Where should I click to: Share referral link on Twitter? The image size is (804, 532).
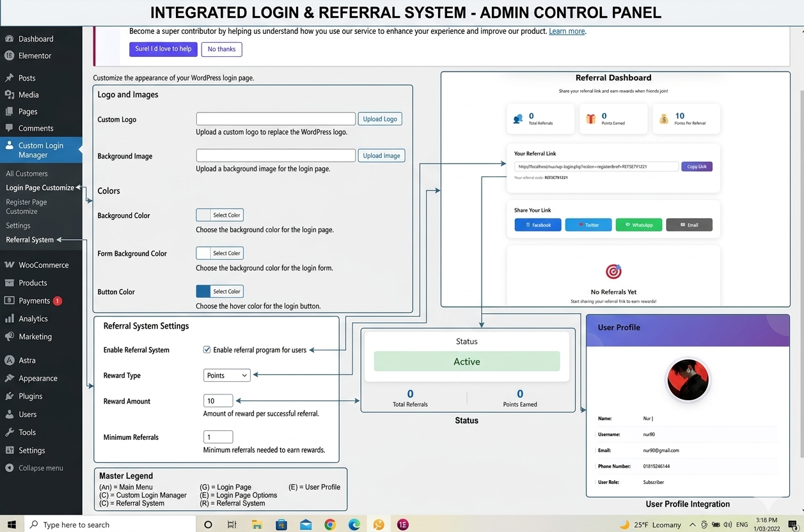[588, 224]
